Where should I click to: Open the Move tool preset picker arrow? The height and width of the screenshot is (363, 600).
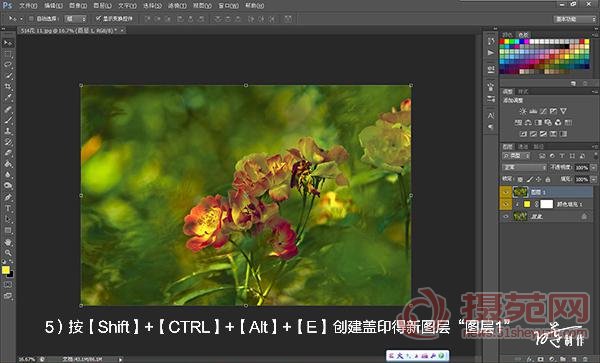(x=21, y=18)
